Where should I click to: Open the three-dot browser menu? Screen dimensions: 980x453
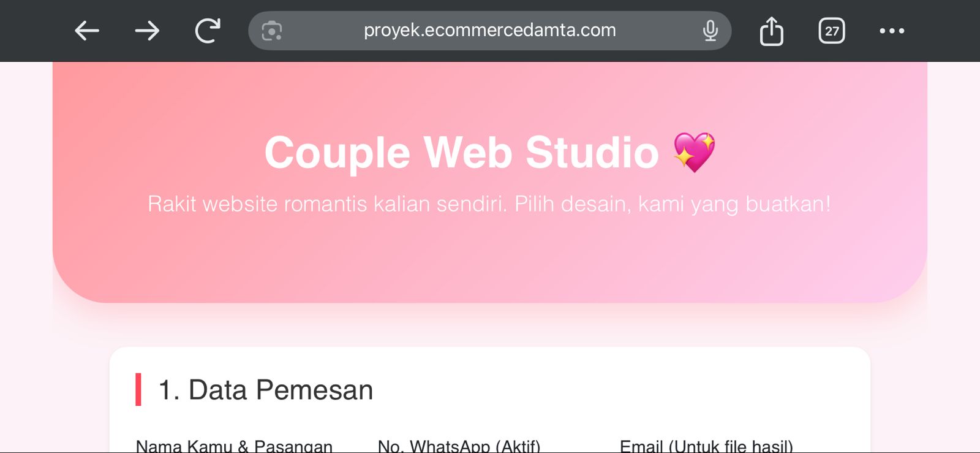[892, 31]
